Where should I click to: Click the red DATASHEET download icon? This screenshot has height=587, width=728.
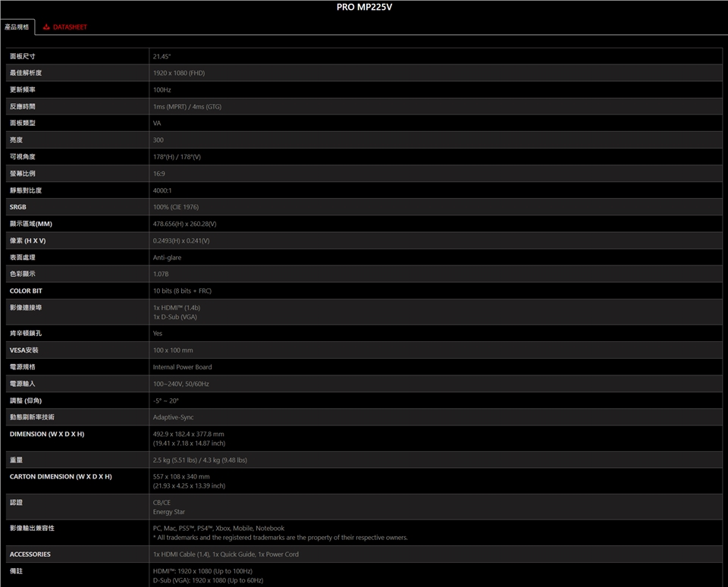point(46,27)
